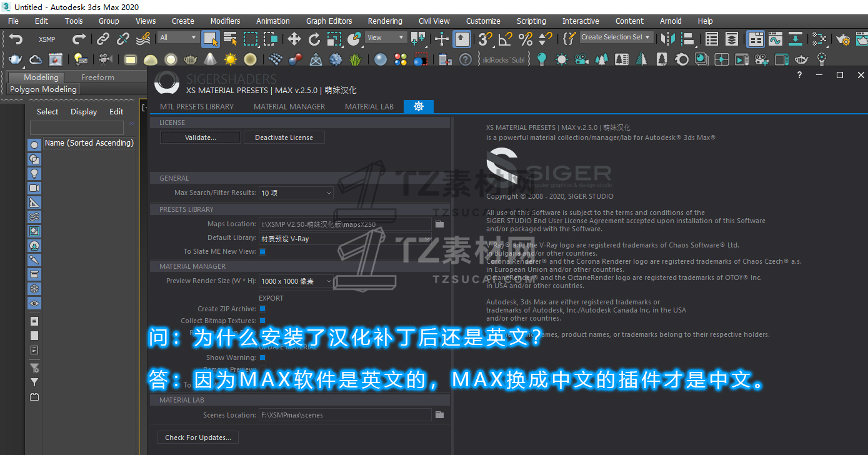Toggle Window/Crossing selection mode
This screenshot has width=868, height=455.
271,39
